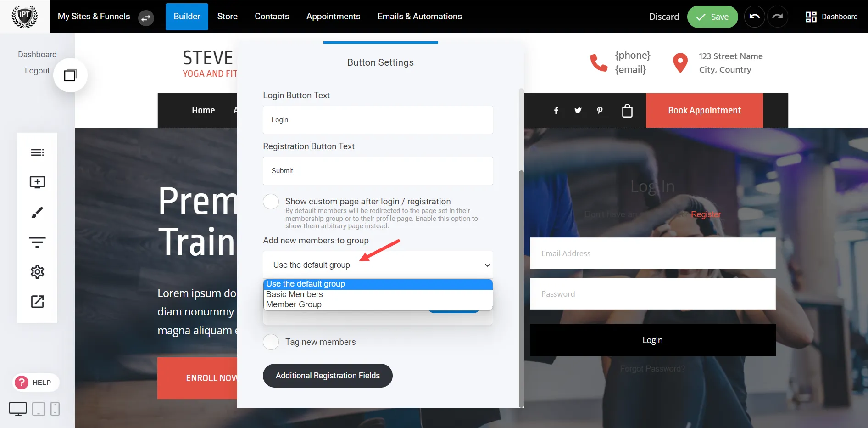Toggle Tag new members option

click(x=271, y=342)
